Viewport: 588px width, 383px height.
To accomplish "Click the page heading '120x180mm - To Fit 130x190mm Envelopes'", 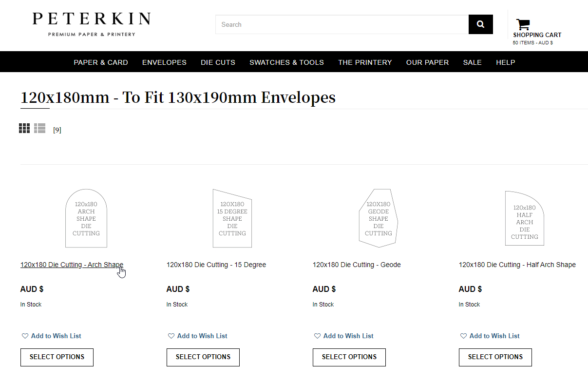I will pos(178,97).
